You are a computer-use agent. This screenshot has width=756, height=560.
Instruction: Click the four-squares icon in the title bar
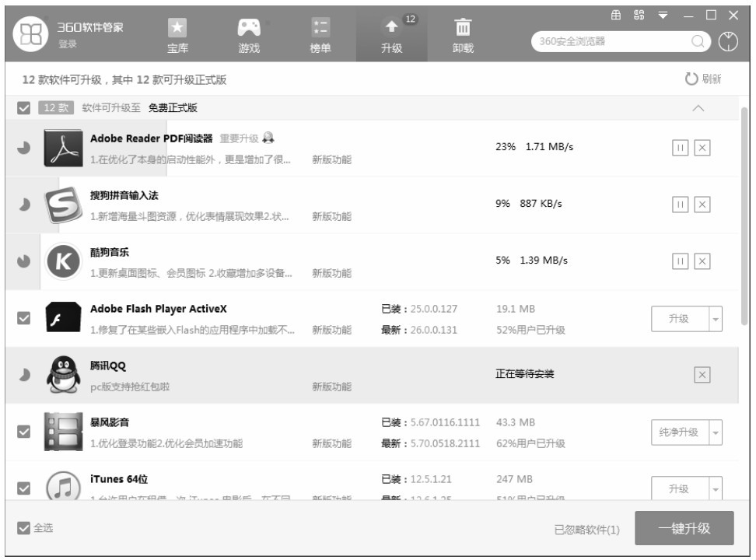click(639, 15)
